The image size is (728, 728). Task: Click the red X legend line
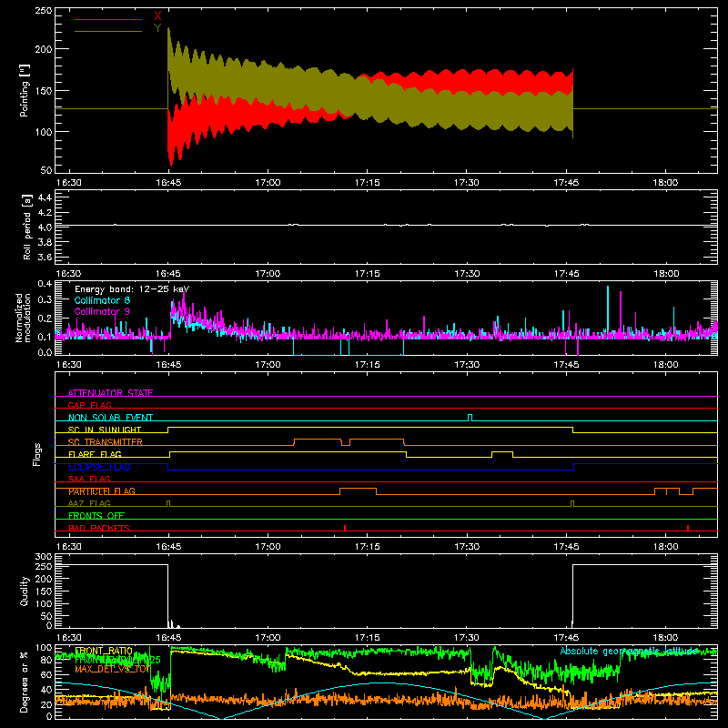[108, 19]
